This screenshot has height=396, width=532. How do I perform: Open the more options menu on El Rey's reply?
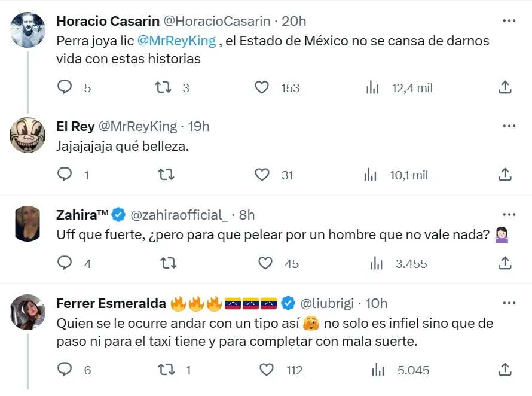click(509, 126)
